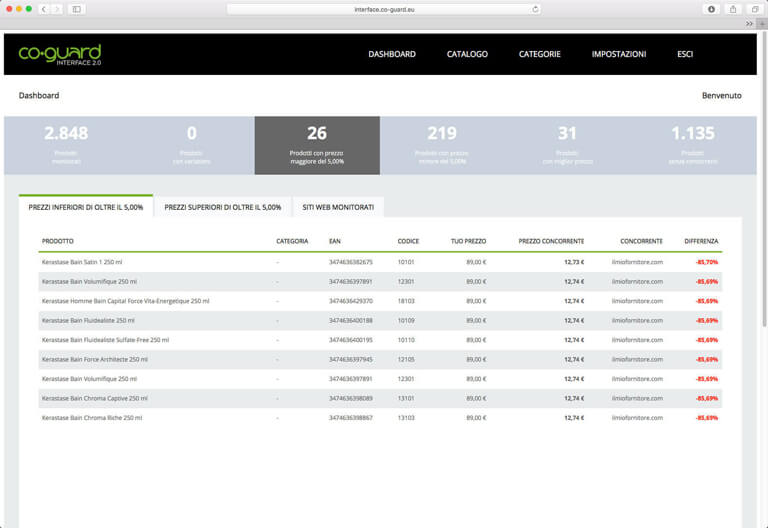Click the interface.co-guard.eu address bar
768x528 pixels.
tap(384, 9)
